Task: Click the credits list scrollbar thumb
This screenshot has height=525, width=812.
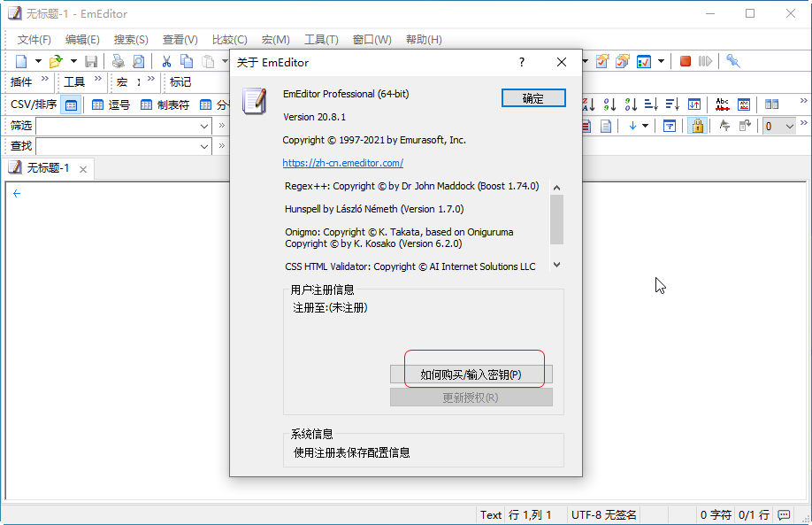Action: click(x=556, y=220)
